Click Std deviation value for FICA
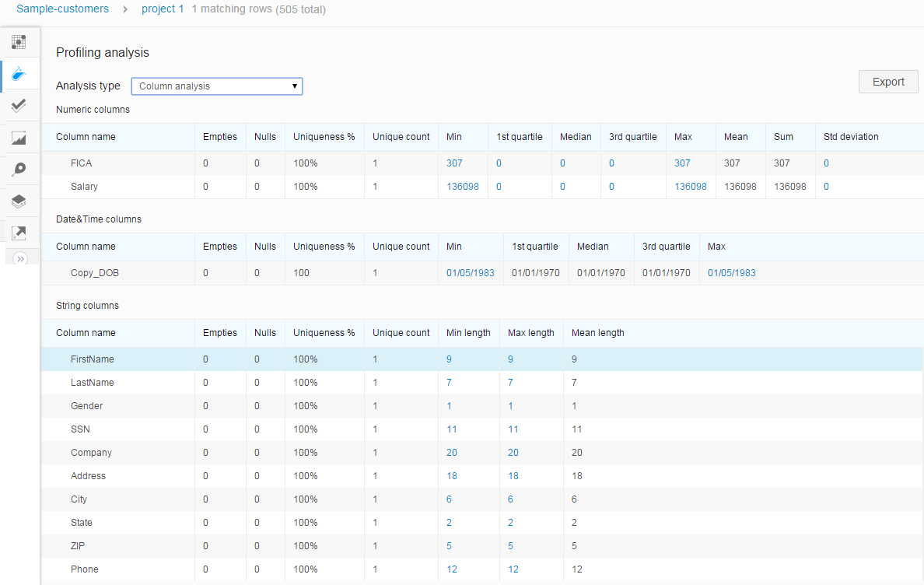The image size is (924, 585). [826, 163]
